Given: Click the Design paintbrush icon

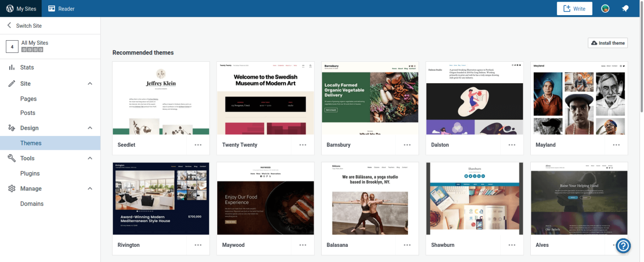Looking at the screenshot, I should coord(12,128).
